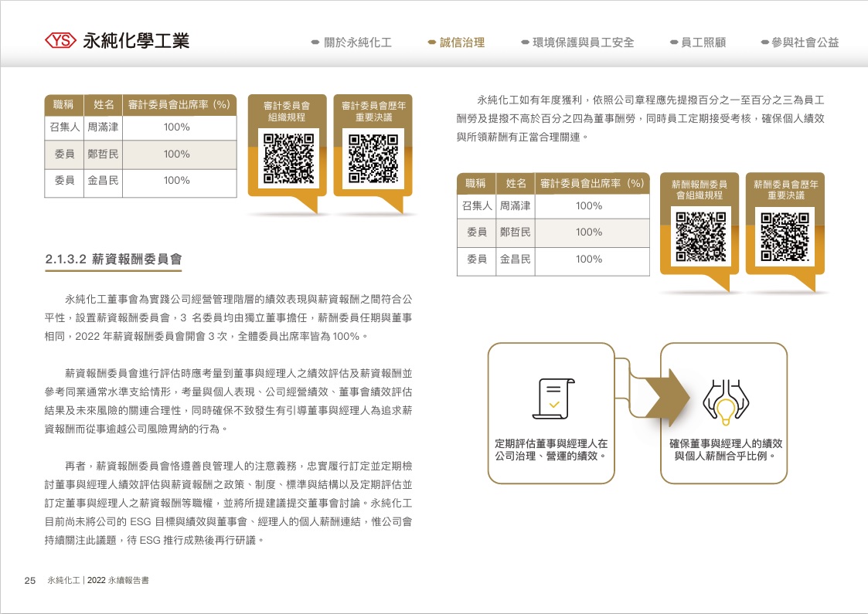Click footer text 永純化工 | 2022 永續報告書
868x614 pixels.
coord(98,580)
